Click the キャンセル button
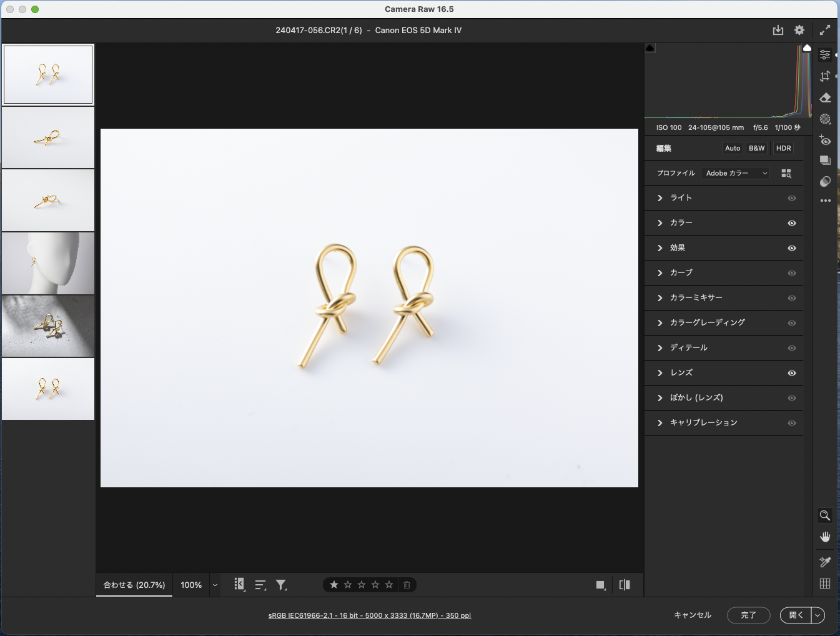The image size is (840, 636). pyautogui.click(x=692, y=615)
